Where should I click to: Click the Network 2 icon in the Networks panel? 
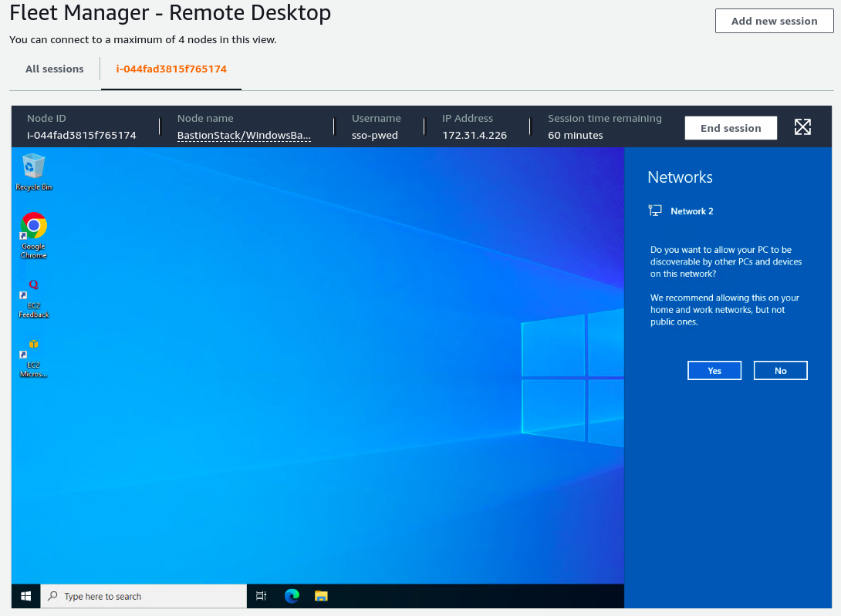click(x=655, y=210)
